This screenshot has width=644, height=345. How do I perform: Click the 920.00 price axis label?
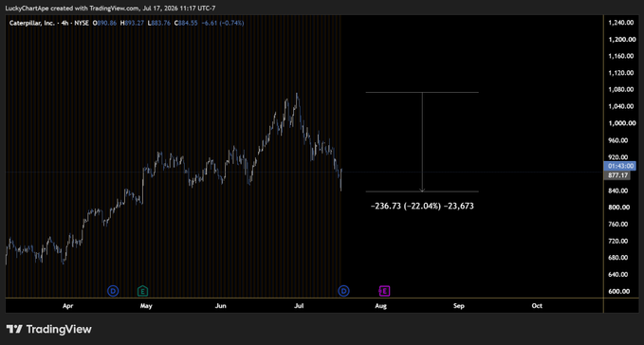(x=618, y=157)
